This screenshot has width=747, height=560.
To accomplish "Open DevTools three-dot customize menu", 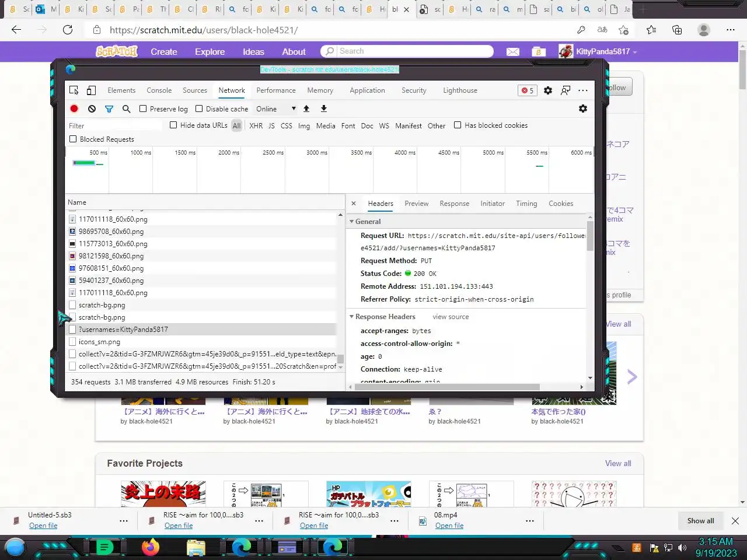I will pos(583,90).
